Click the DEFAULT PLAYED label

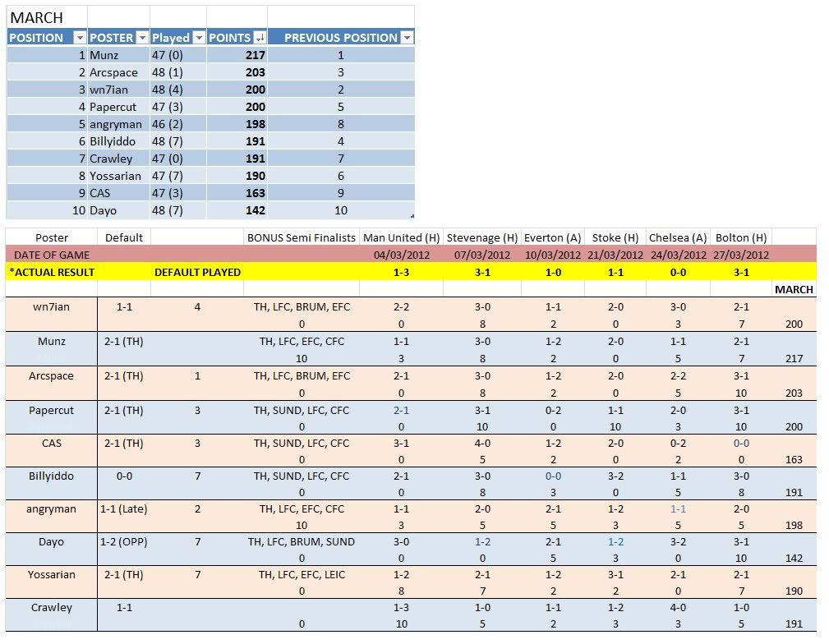pyautogui.click(x=197, y=272)
